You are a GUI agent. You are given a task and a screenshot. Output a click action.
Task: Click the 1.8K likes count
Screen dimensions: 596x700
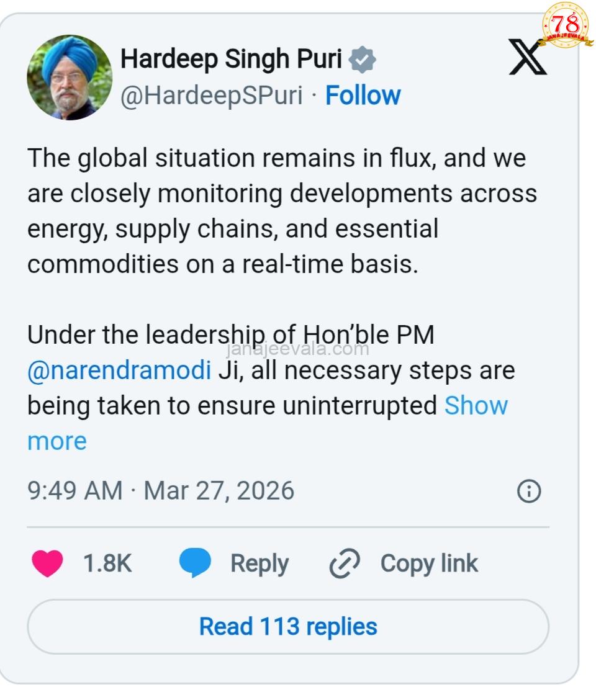pos(107,563)
